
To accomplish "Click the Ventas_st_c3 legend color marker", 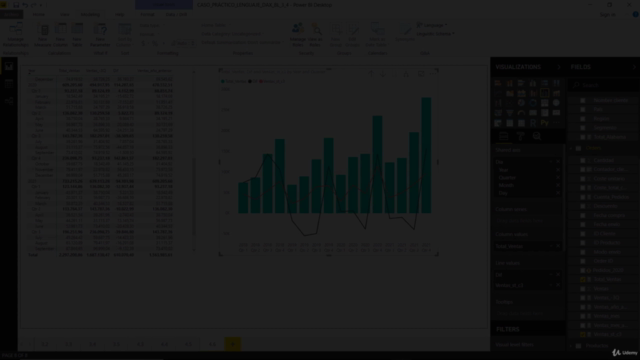I will click(x=261, y=81).
